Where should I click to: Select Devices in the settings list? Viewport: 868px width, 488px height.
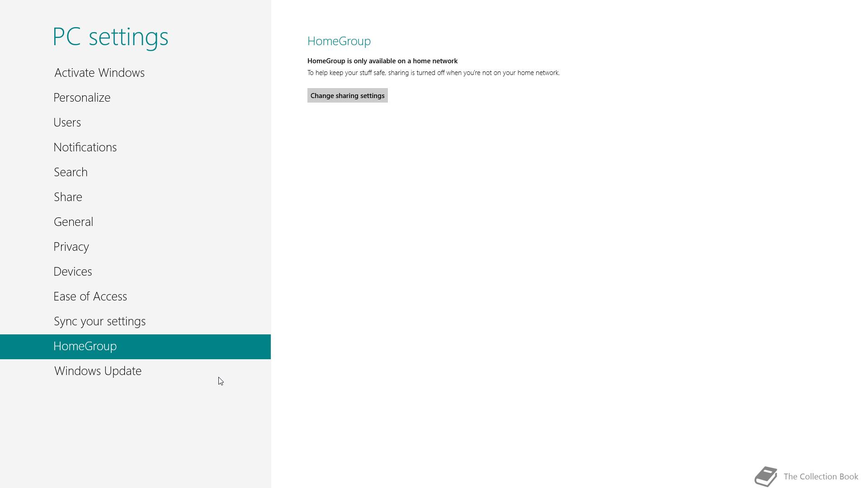[x=72, y=272]
